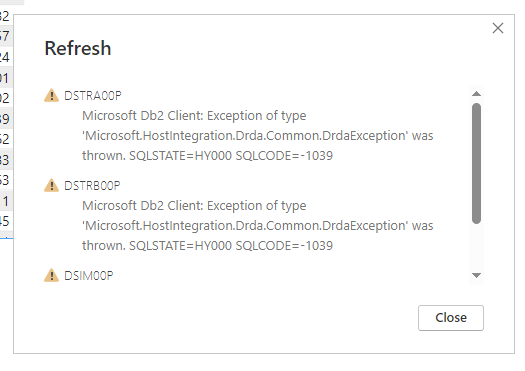Click the DSTRB00P error message text
Screen dimensions: 525x371
click(257, 226)
